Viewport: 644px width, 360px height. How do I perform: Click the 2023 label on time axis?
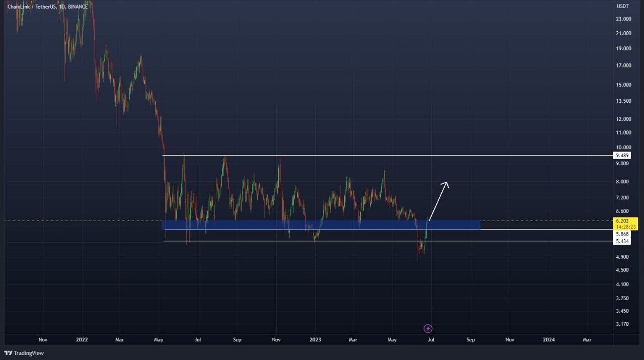(315, 340)
